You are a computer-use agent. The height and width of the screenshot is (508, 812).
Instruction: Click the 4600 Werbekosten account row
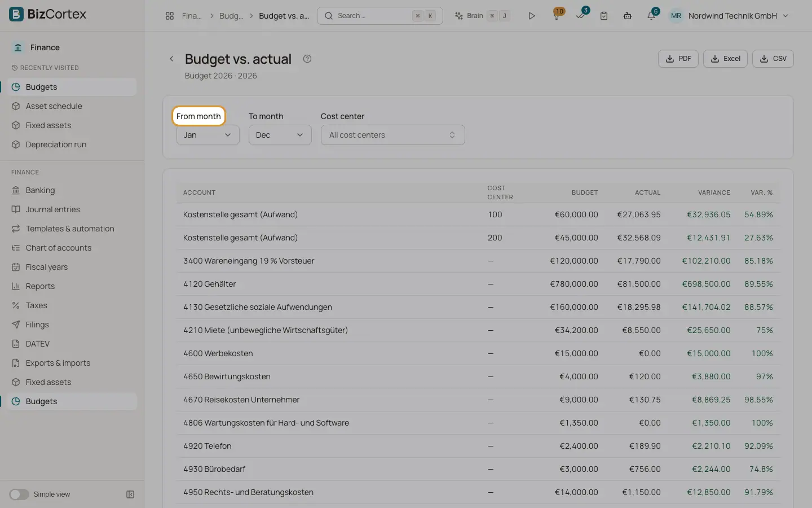(478, 353)
